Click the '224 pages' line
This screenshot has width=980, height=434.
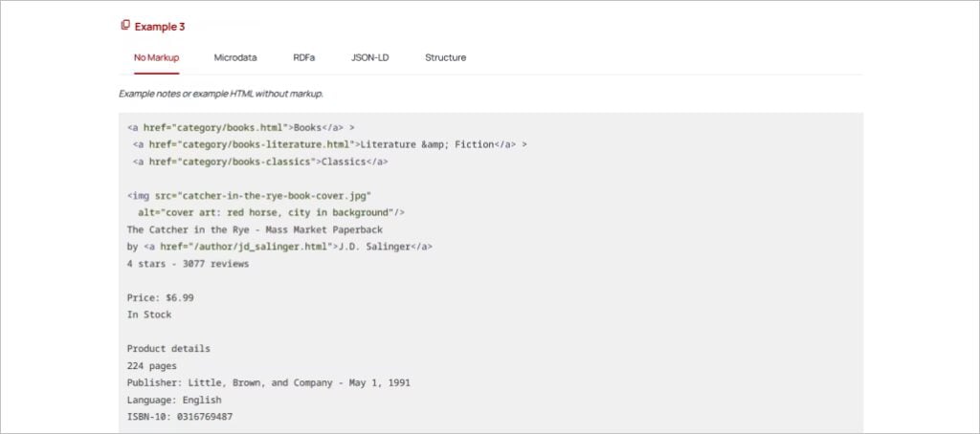click(152, 366)
